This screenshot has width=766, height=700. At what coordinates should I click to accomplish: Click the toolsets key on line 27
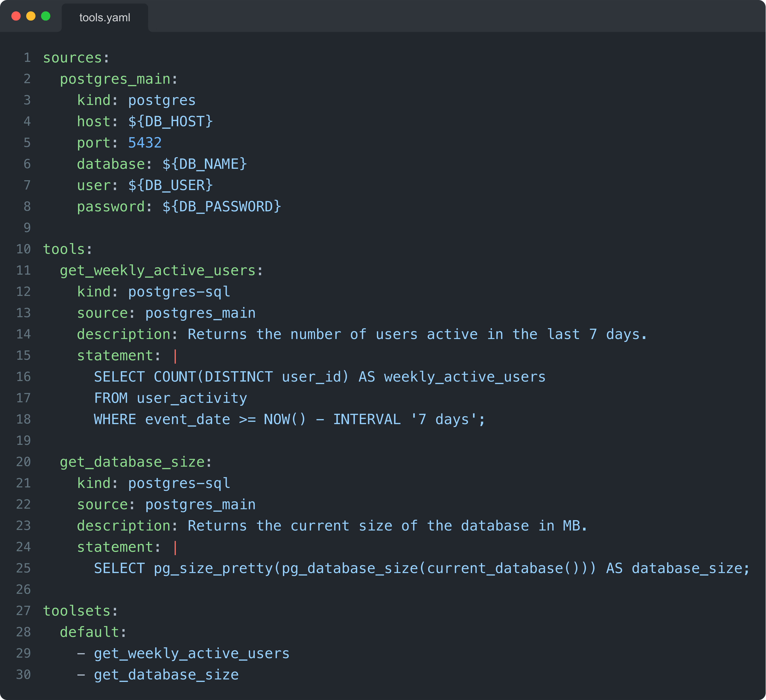point(76,611)
